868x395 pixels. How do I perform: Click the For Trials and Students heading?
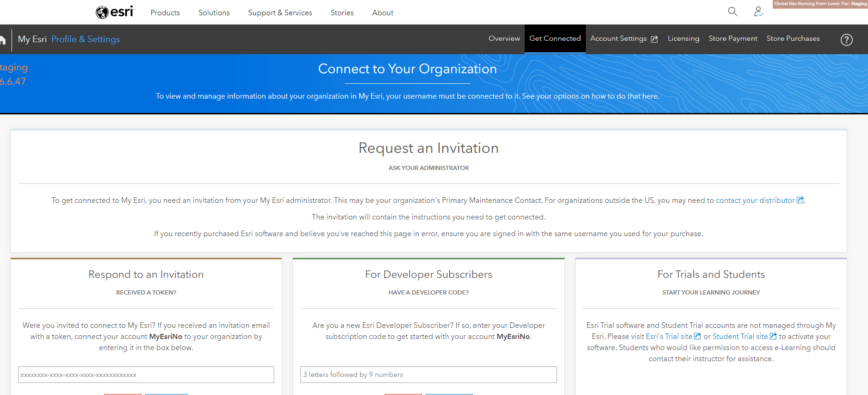[x=711, y=275]
